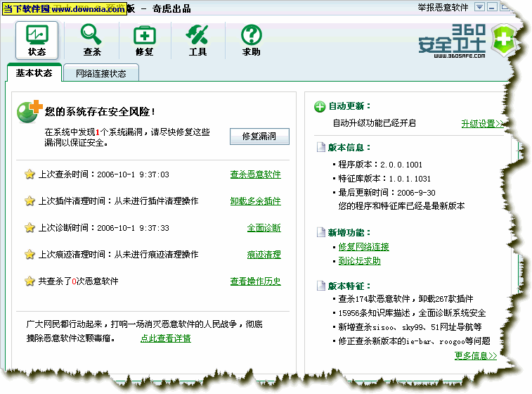This screenshot has width=532, height=394.
Task: Click the www.360safe.com logo text
Action: pos(460,56)
